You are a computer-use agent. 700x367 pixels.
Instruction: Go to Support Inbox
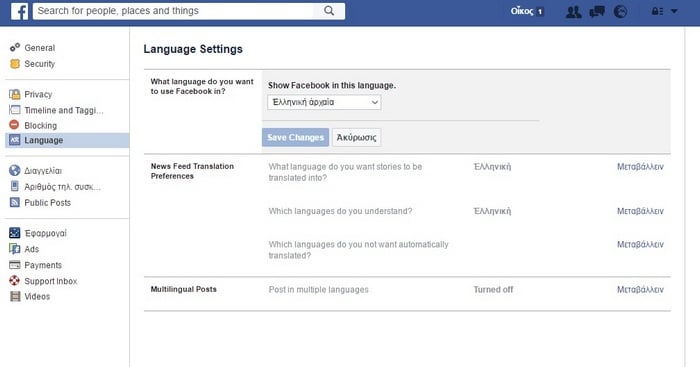(x=51, y=281)
